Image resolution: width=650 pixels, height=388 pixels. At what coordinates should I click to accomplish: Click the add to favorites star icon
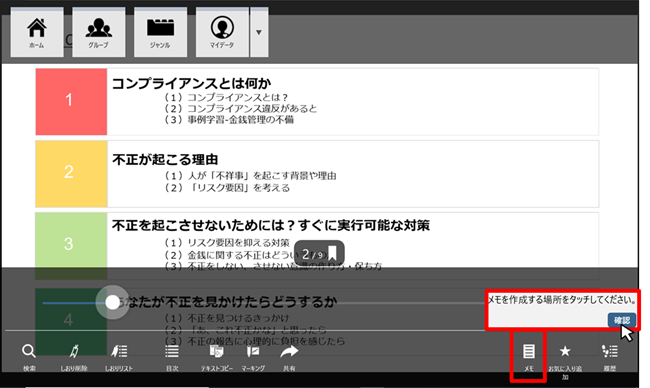coord(565,352)
